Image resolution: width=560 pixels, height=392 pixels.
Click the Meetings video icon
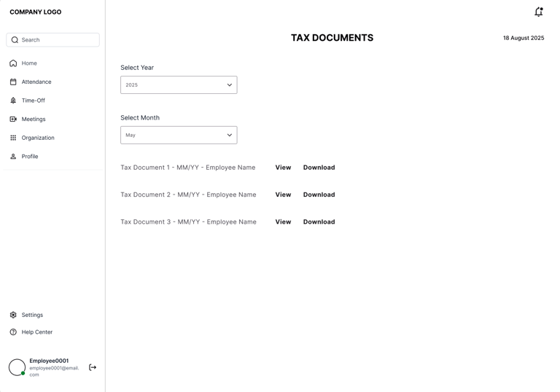[13, 119]
